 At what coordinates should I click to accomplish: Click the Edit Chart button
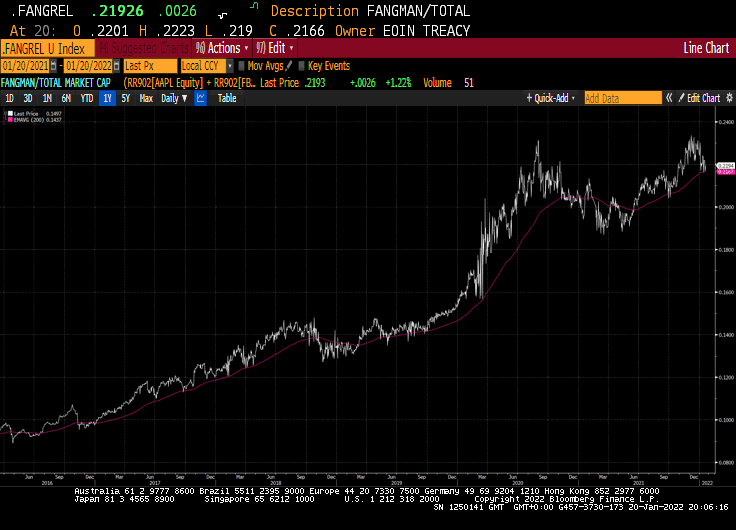click(699, 98)
